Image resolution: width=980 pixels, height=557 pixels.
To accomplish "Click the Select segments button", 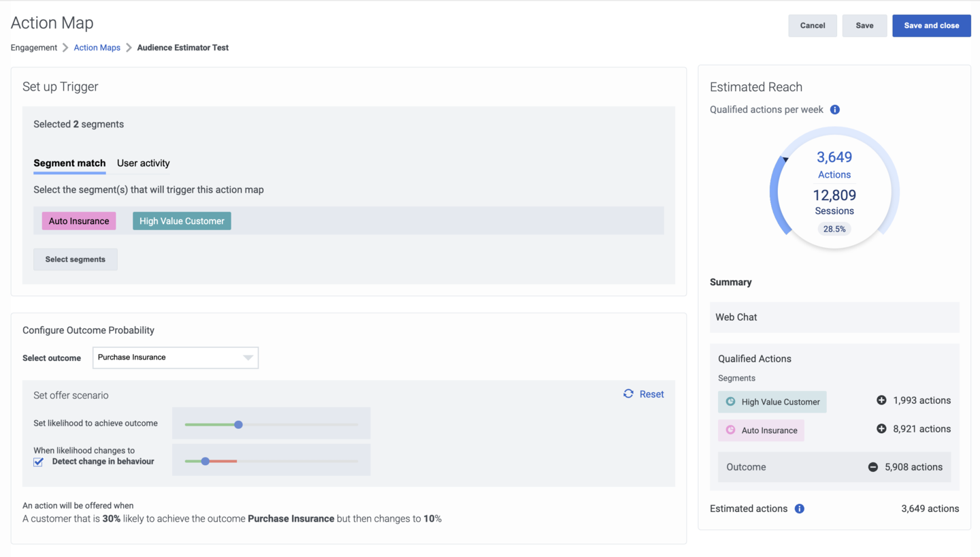I will click(76, 259).
